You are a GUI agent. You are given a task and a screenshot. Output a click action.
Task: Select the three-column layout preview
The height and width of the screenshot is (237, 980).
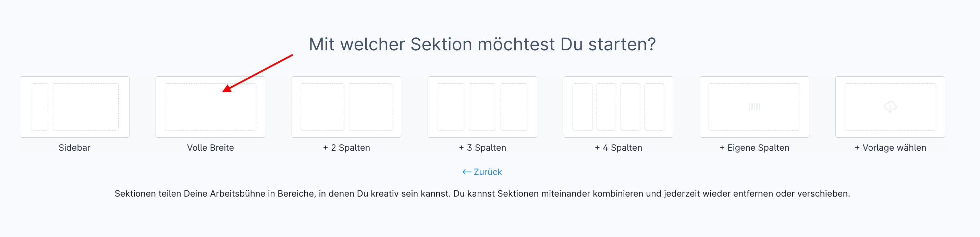[482, 107]
